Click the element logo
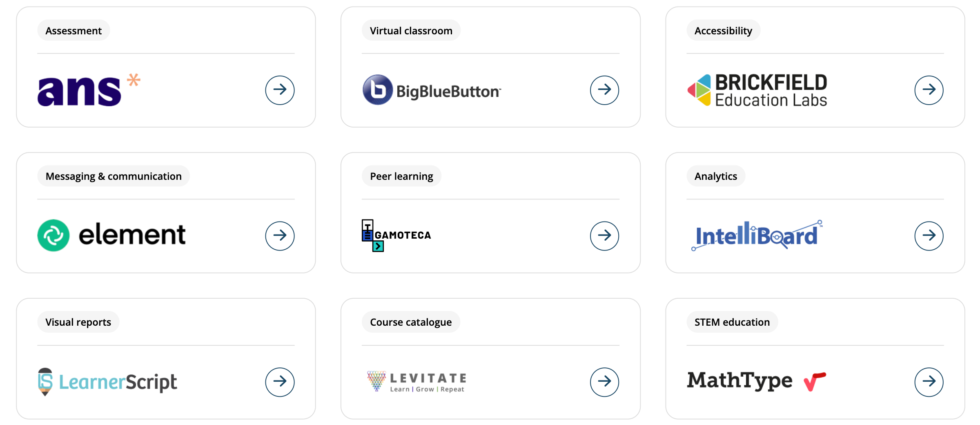The height and width of the screenshot is (425, 980). click(x=111, y=235)
